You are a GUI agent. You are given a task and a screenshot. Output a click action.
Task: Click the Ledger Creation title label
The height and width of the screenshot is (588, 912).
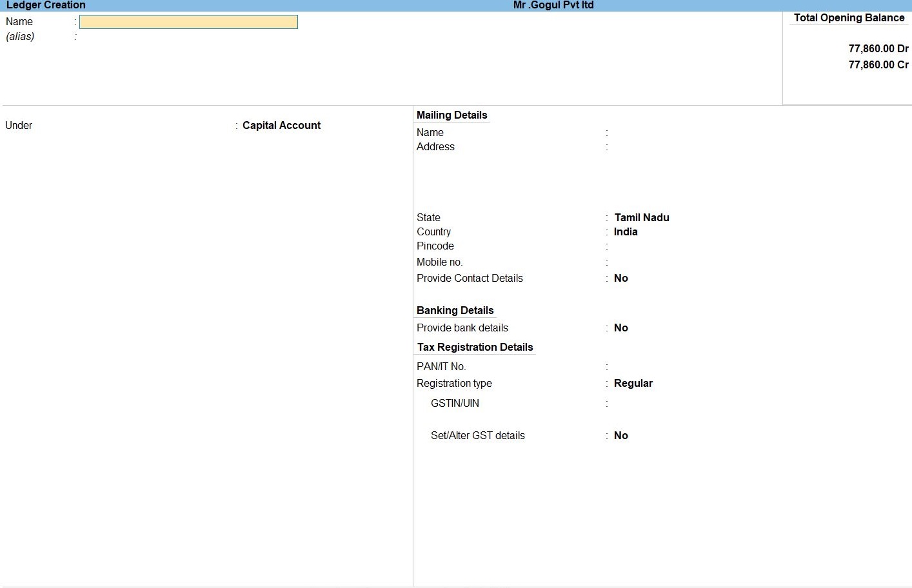pyautogui.click(x=46, y=5)
